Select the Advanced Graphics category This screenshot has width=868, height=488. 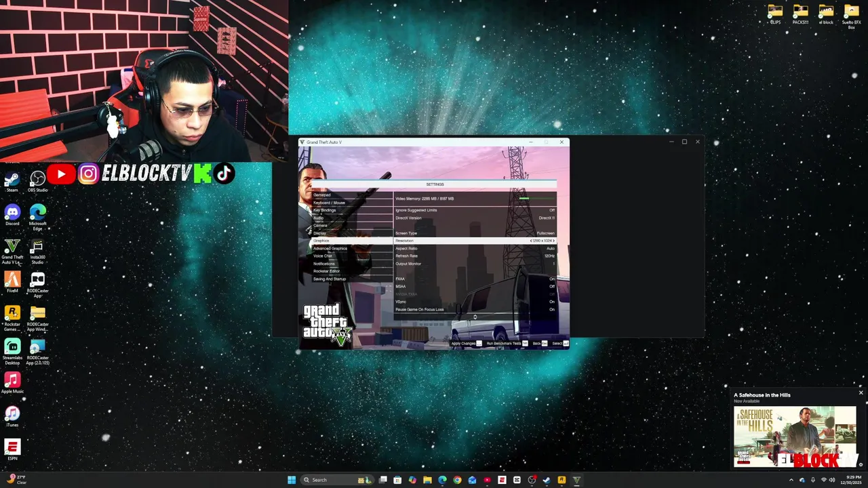click(x=351, y=248)
